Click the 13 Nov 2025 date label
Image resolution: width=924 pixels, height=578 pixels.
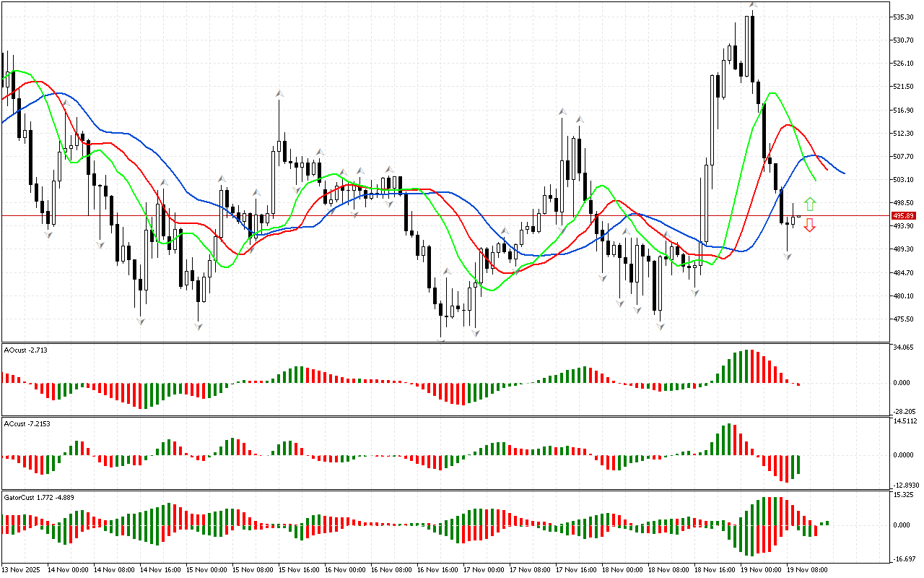click(22, 569)
